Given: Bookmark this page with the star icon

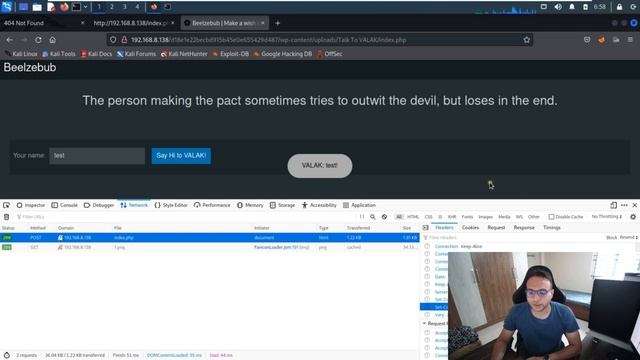Looking at the screenshot, I should click(527, 40).
